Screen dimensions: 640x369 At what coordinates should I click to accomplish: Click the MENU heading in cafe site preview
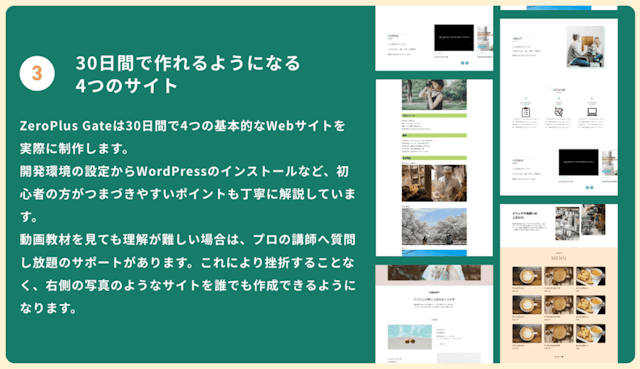(559, 258)
